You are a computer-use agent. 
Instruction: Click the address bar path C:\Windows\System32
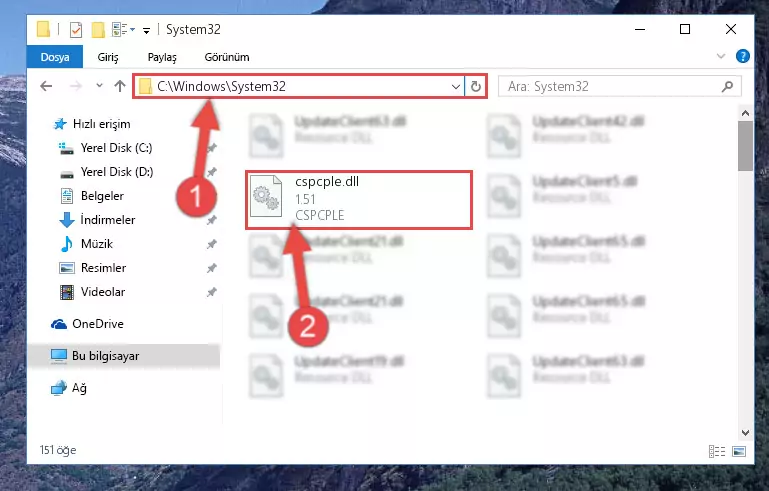tap(221, 86)
